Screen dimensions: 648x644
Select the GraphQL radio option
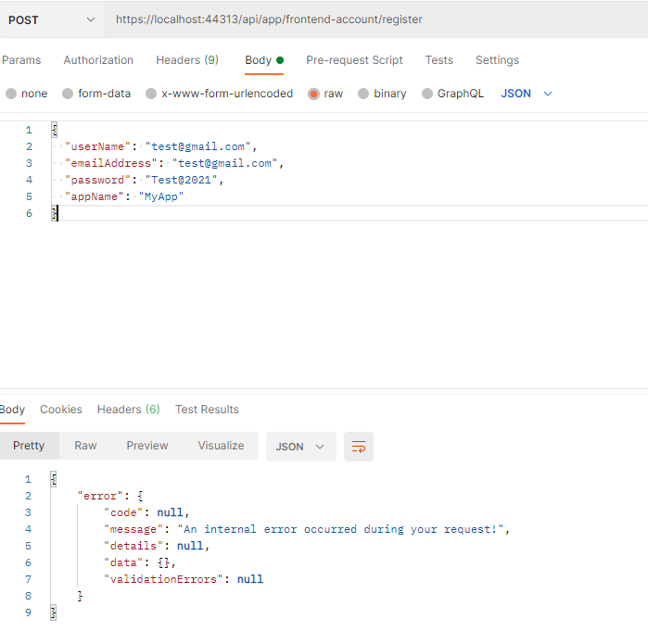tap(452, 94)
